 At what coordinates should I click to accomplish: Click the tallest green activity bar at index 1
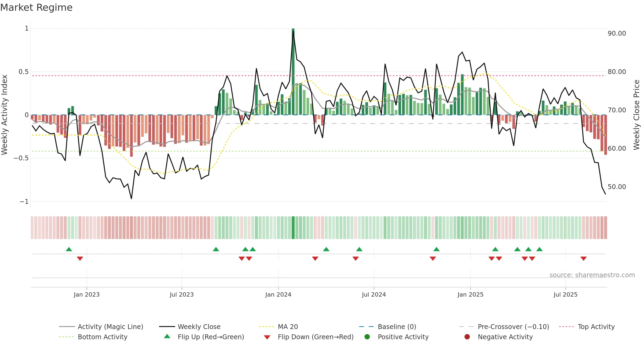pos(293,72)
